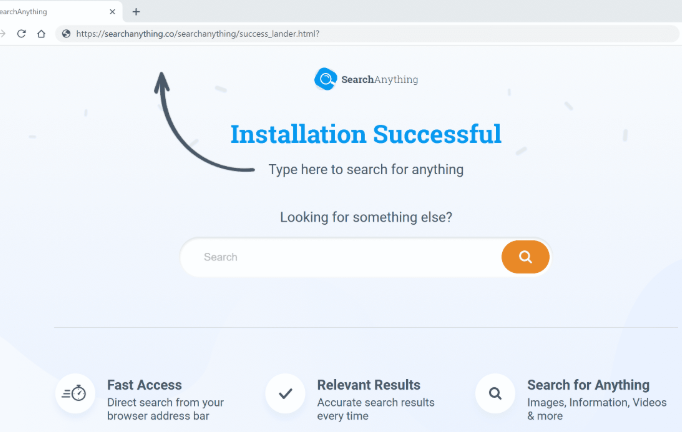Click the Fast Access title

(144, 385)
